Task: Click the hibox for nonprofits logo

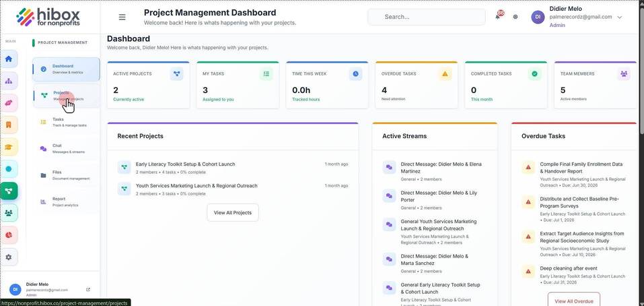Action: tap(48, 18)
